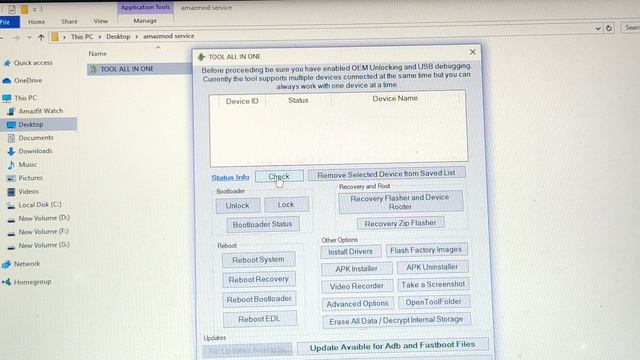640x360 pixels.
Task: Start the Video Recorder
Action: click(357, 287)
